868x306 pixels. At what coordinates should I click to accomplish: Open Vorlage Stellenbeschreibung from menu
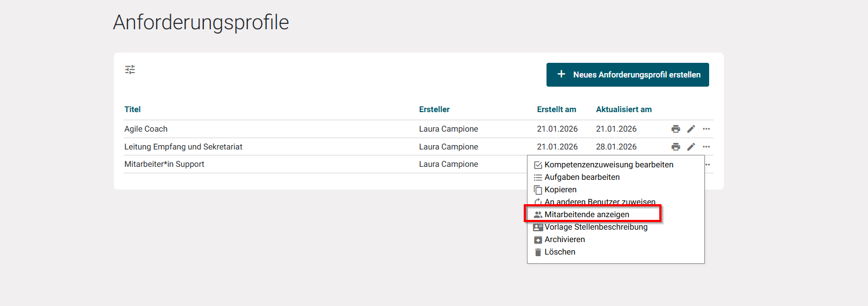pyautogui.click(x=596, y=227)
